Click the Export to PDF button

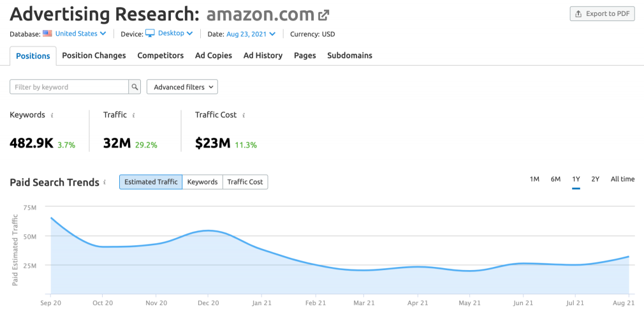[x=602, y=13]
